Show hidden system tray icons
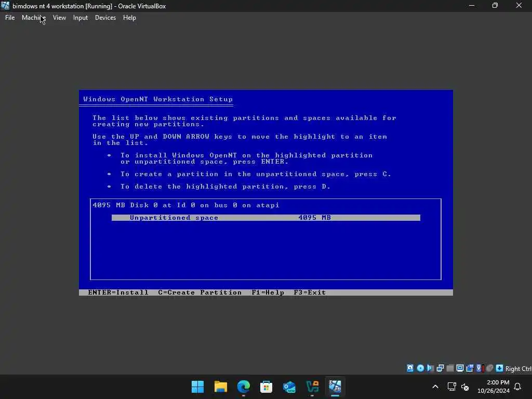Image resolution: width=532 pixels, height=399 pixels. coord(435,387)
